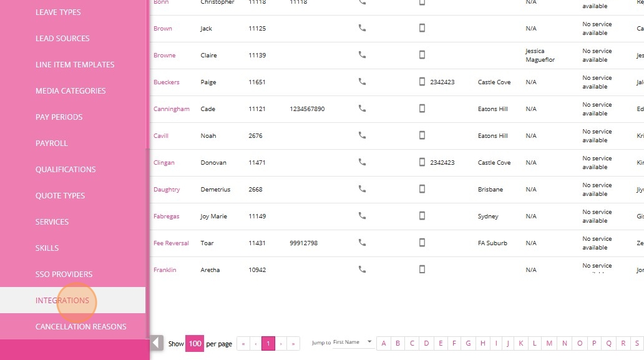Viewport: 644px width, 360px height.
Task: Click the phone icon in Browne row
Action: (x=362, y=55)
